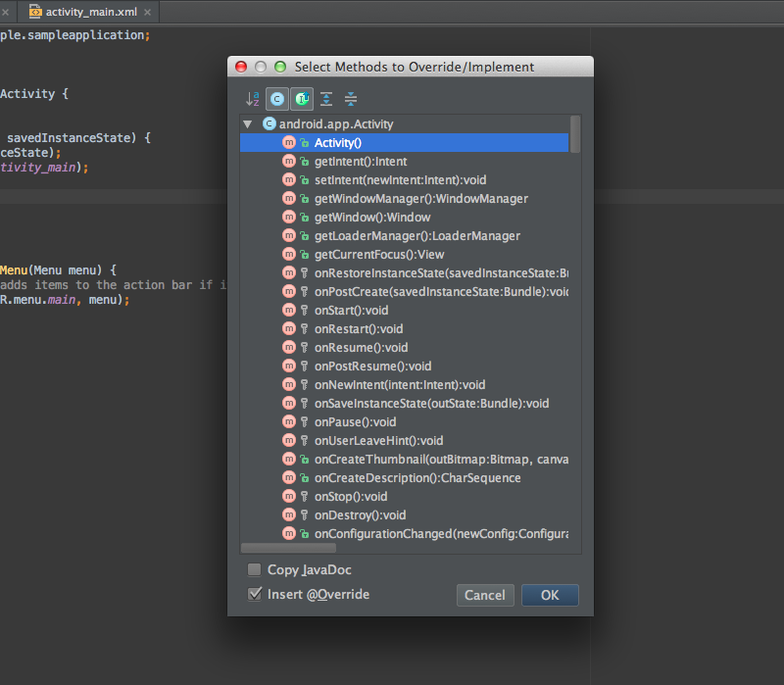This screenshot has width=784, height=685.
Task: Toggle the show-classes filter button
Action: 276,98
